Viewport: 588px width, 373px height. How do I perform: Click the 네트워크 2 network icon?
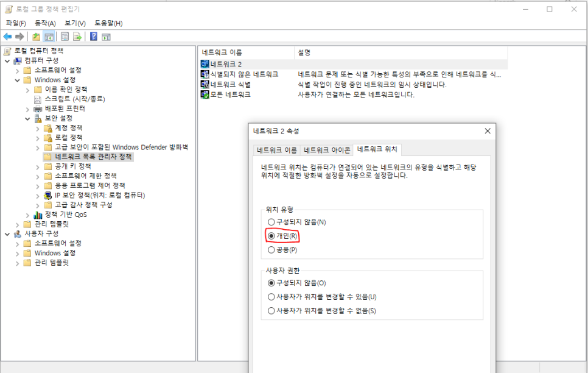click(205, 64)
